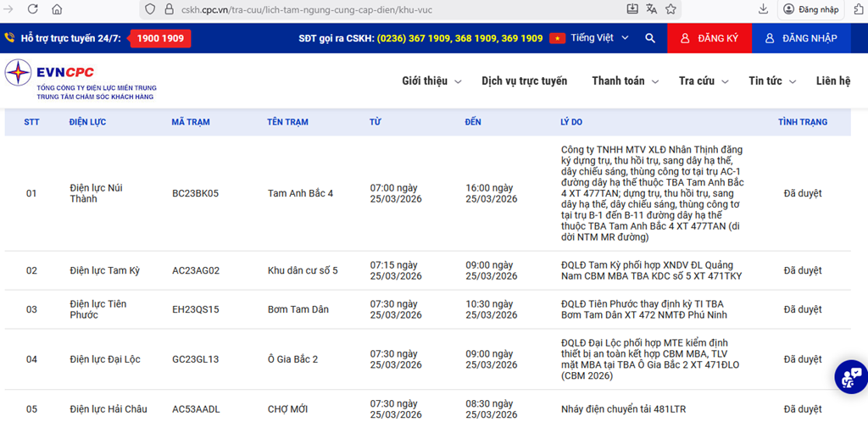868x422 pixels.
Task: Open browser downloads icon
Action: coord(764,9)
